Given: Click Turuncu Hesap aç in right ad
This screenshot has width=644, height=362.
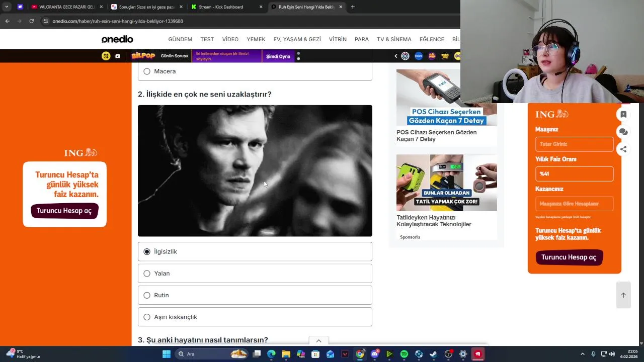Looking at the screenshot, I should click(x=569, y=257).
